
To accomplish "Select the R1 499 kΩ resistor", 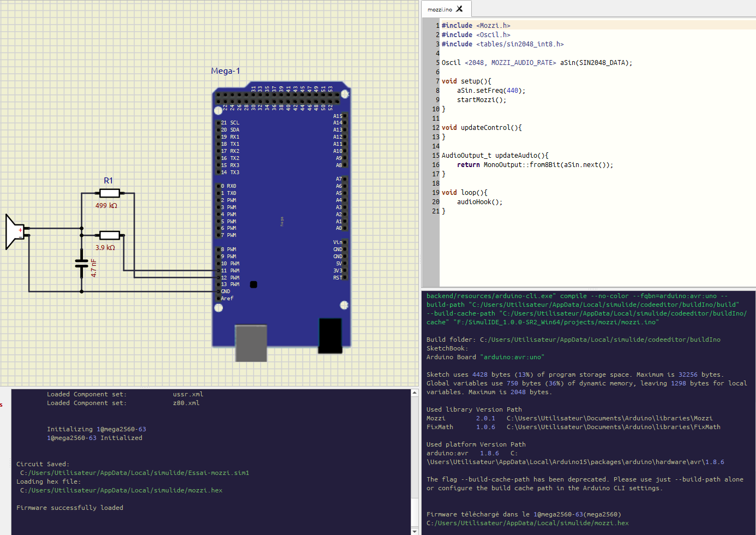I will pos(110,193).
